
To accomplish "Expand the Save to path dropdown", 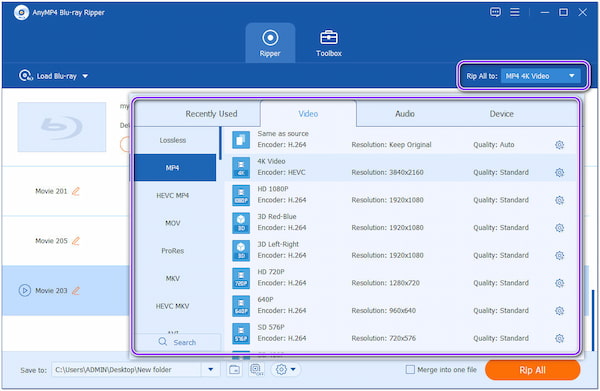I will coord(210,370).
